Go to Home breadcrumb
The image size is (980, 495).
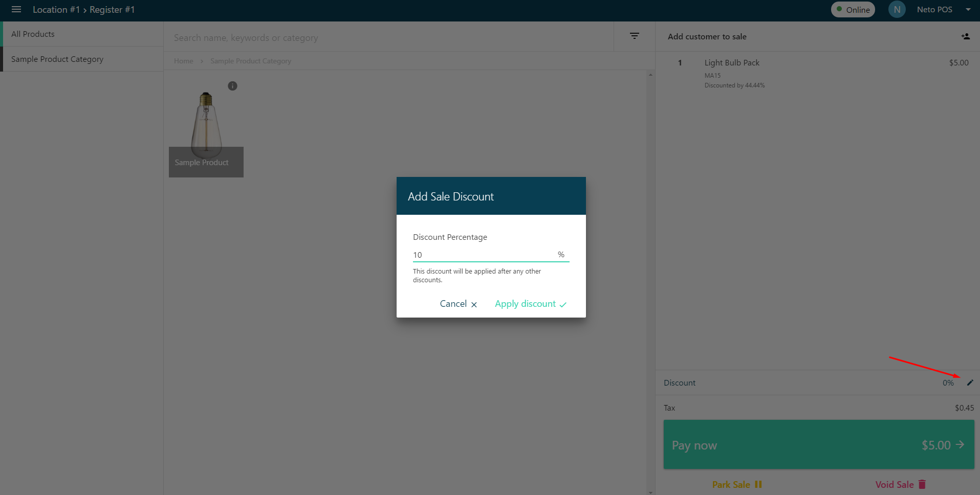click(x=184, y=61)
